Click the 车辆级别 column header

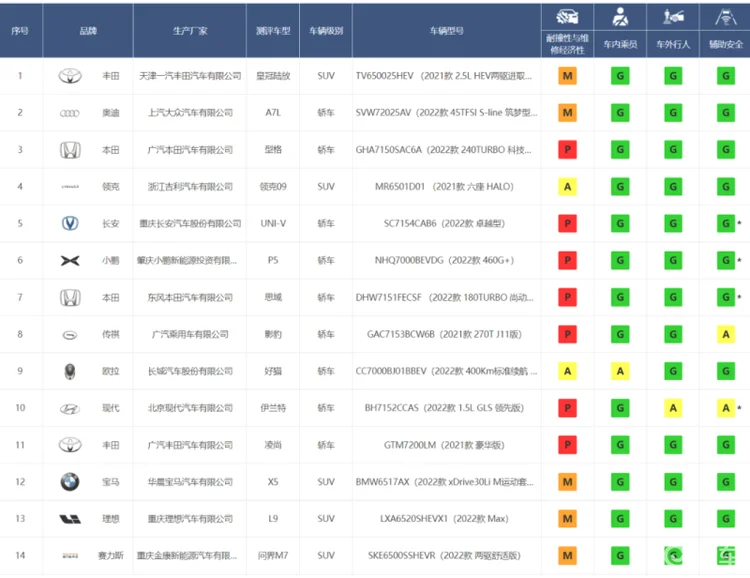(326, 31)
